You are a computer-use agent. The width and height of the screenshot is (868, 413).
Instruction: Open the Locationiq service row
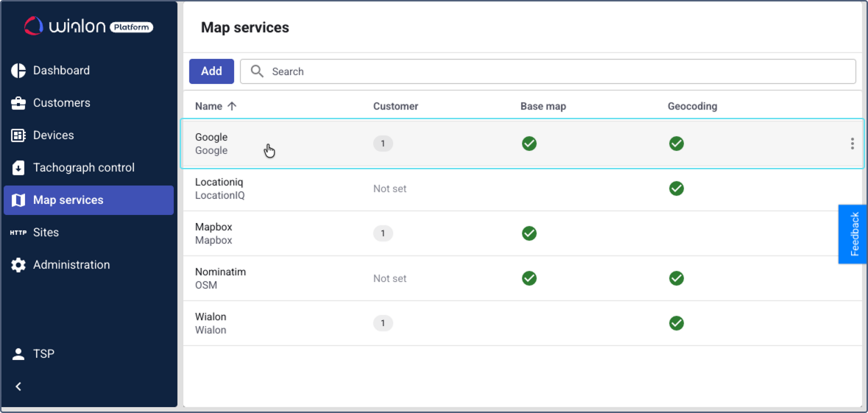[523, 188]
